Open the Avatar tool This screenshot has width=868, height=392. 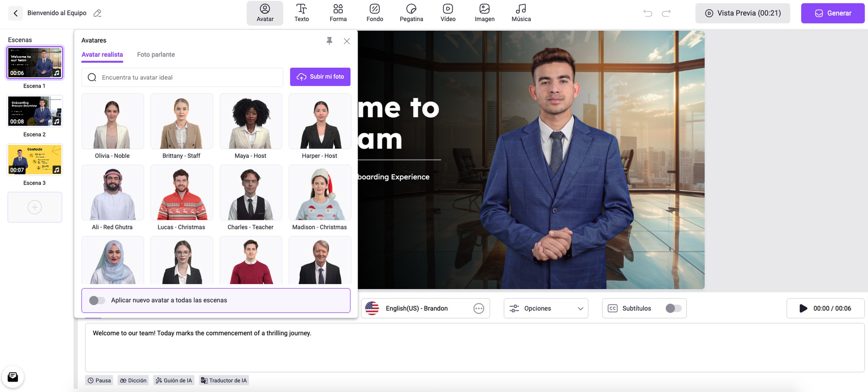tap(265, 13)
